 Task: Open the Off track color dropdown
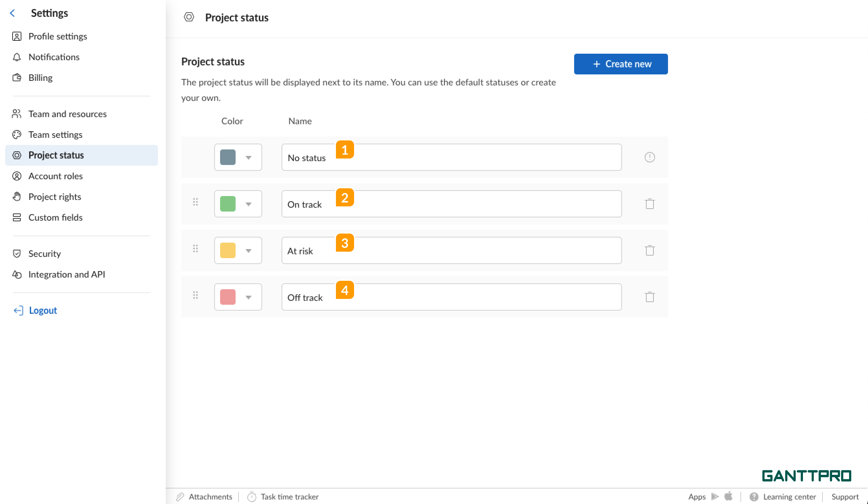pos(249,297)
